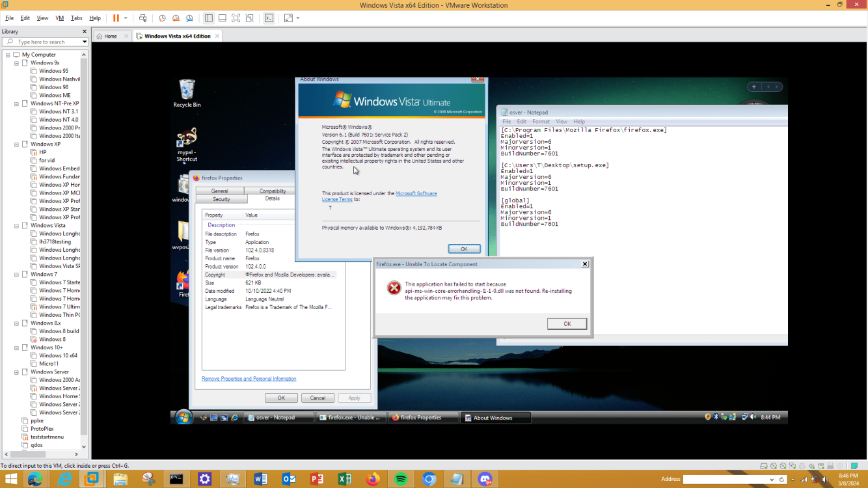Launch Spotify from host taskbar

tap(401, 480)
